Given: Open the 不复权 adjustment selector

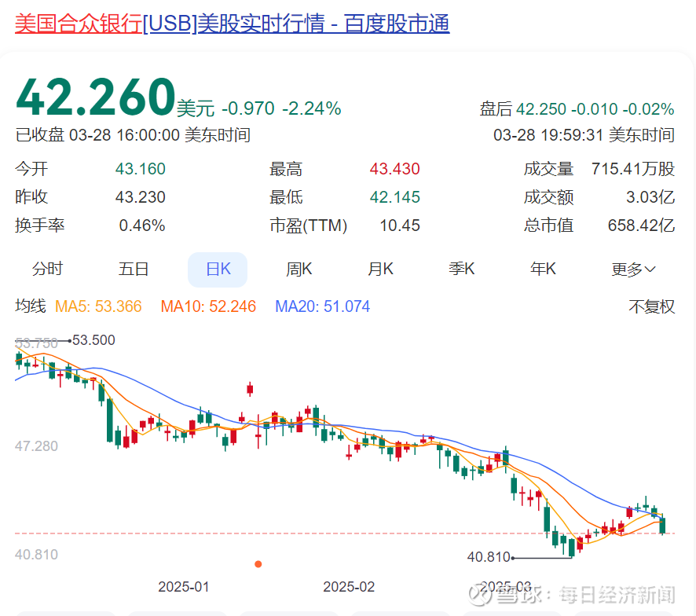Looking at the screenshot, I should pos(651,306).
